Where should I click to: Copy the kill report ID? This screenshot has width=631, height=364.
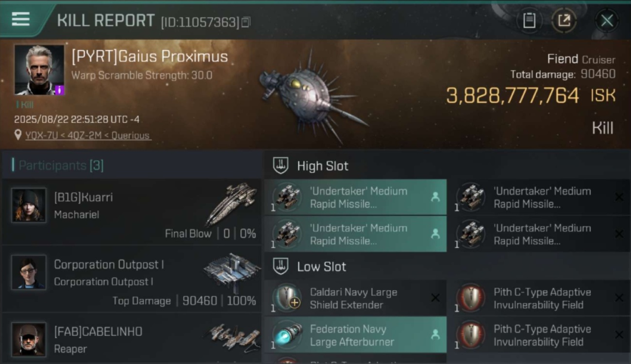(246, 22)
